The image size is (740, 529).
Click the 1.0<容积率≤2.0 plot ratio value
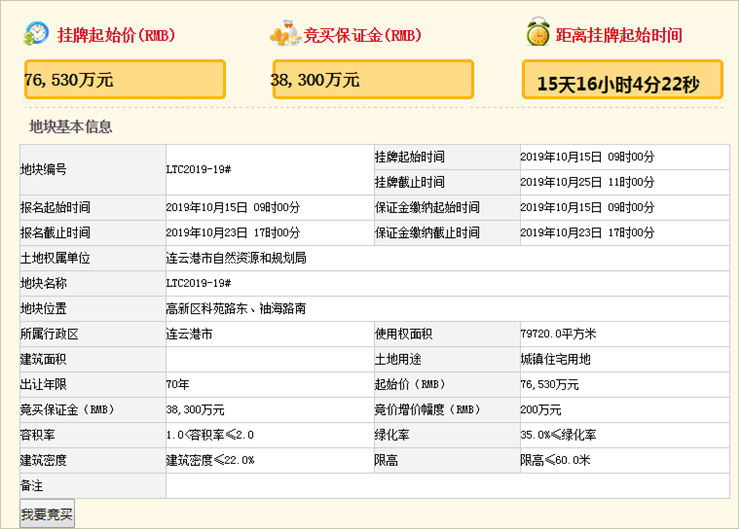pos(211,435)
